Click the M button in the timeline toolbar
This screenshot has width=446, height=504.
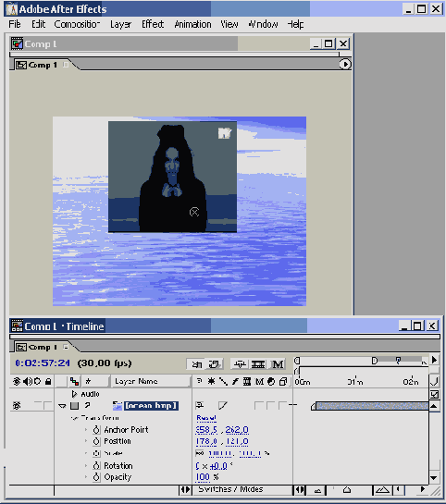[278, 364]
